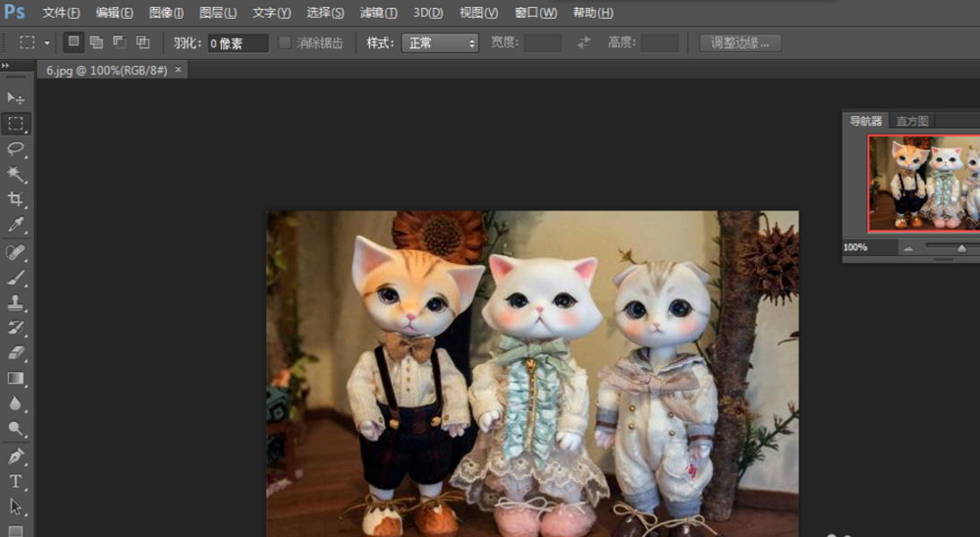Select the Path Selection tool
980x537 pixels.
(15, 507)
